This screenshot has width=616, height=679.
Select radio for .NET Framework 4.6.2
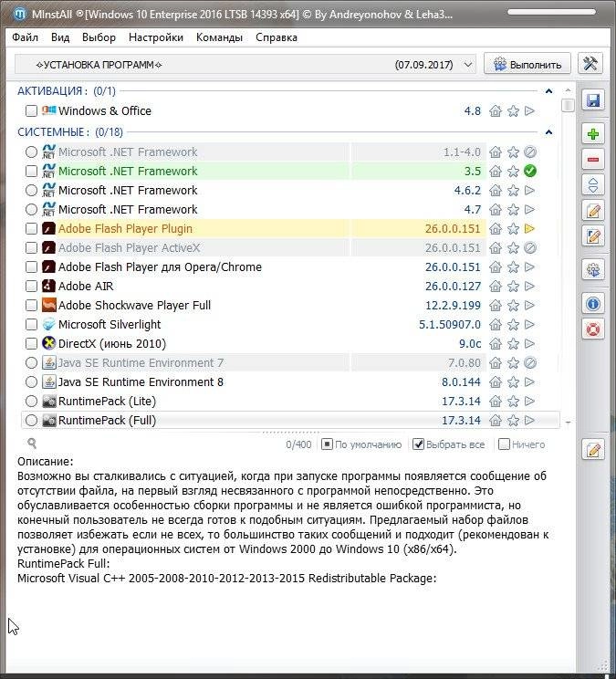[x=31, y=190]
